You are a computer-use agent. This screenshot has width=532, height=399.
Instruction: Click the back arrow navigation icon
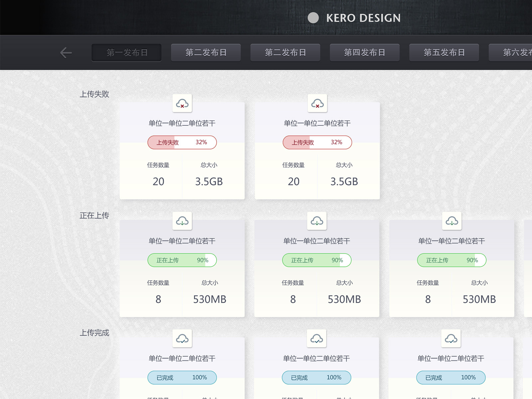(66, 53)
